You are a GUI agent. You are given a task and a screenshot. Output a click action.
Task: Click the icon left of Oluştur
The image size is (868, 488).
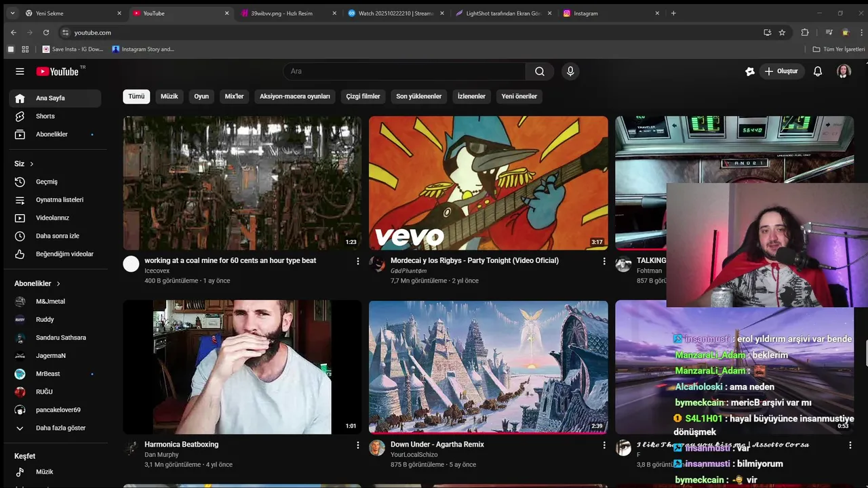point(749,71)
